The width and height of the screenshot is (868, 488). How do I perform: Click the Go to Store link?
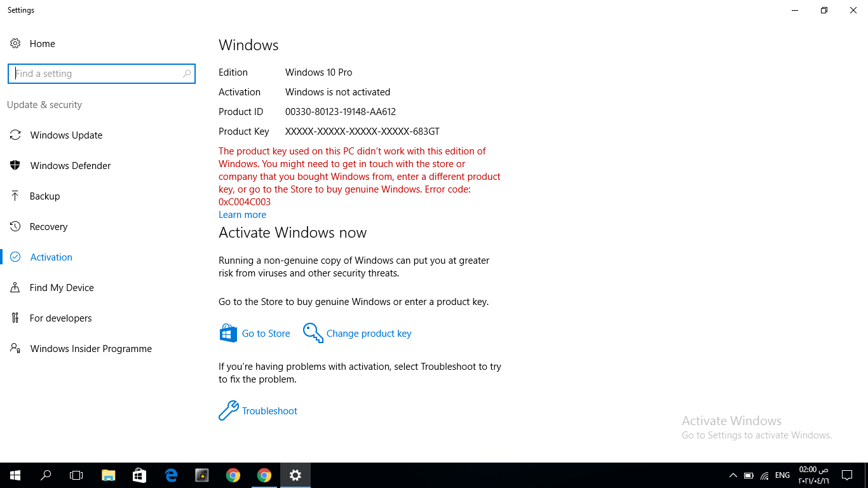click(x=266, y=333)
